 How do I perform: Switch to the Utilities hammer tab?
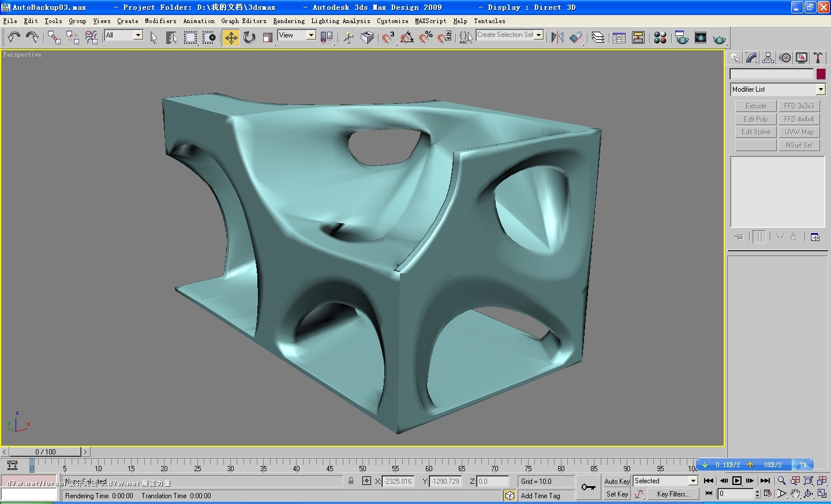point(818,58)
